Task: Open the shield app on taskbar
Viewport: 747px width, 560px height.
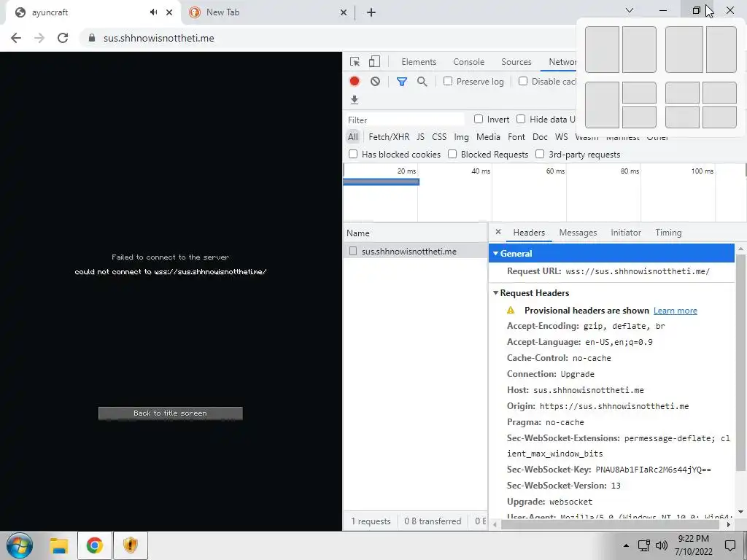Action: (x=130, y=545)
